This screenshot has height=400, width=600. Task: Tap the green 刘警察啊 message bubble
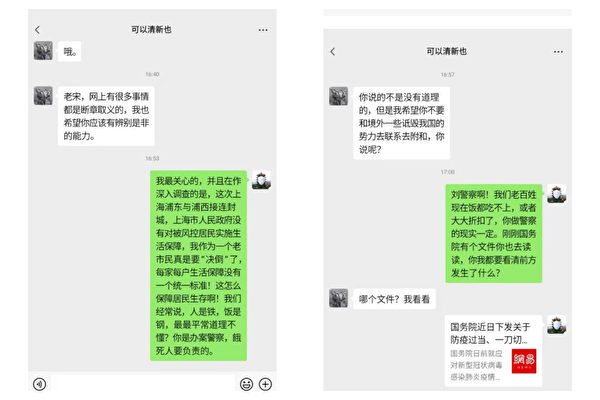click(493, 233)
